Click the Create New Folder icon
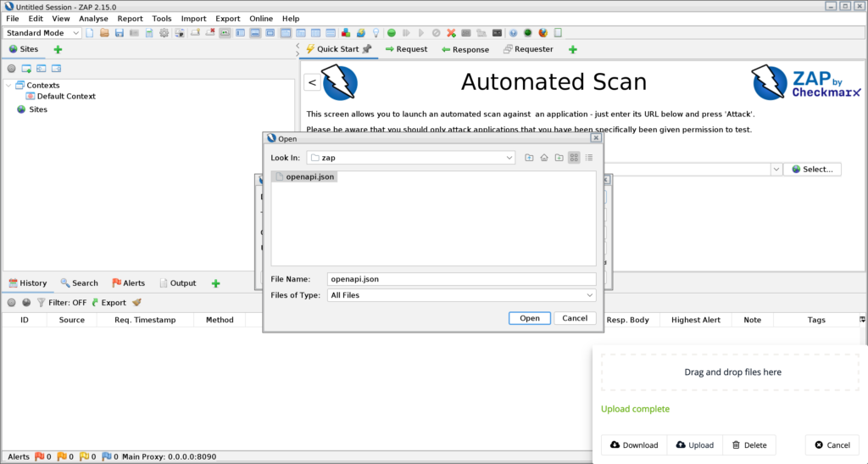The width and height of the screenshot is (868, 464). (559, 158)
